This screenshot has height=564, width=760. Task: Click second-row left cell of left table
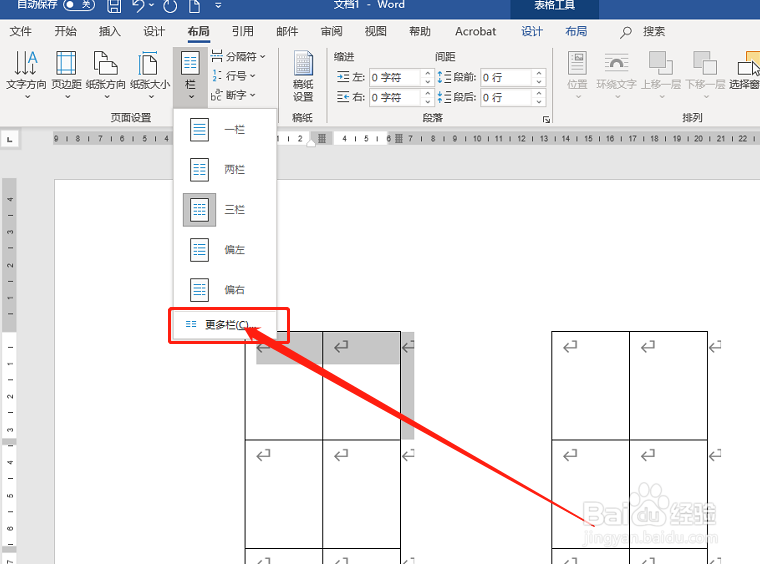(284, 494)
